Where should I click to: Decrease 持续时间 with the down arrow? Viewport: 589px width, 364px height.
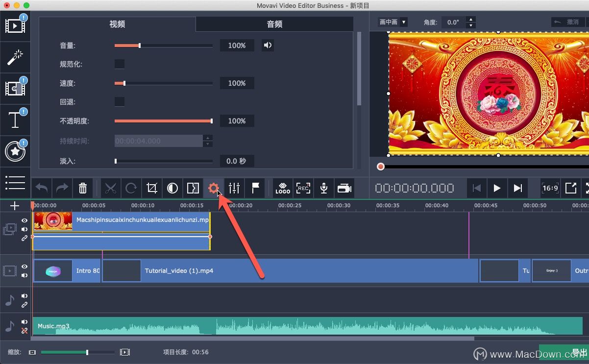tap(208, 144)
